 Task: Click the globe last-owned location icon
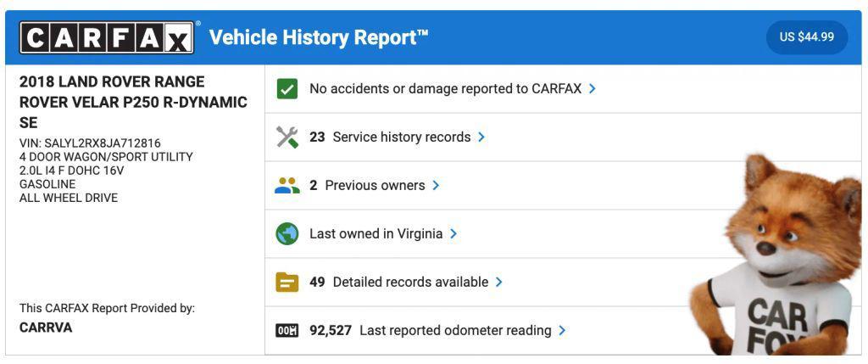[287, 233]
